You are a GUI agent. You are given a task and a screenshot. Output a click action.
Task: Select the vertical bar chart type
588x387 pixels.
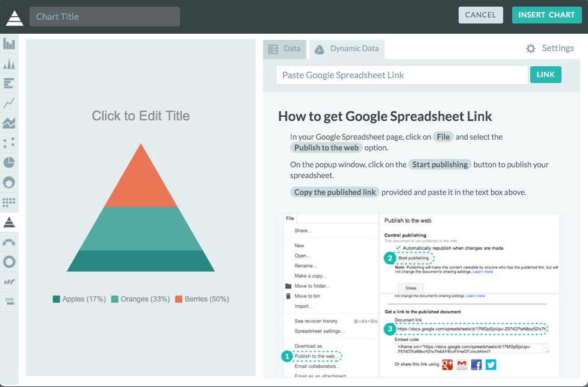pyautogui.click(x=9, y=44)
